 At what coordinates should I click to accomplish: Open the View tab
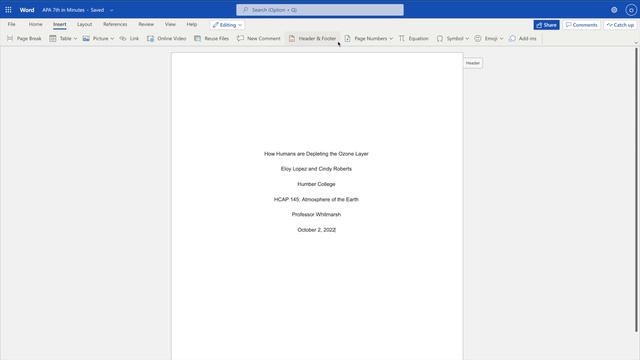(170, 24)
